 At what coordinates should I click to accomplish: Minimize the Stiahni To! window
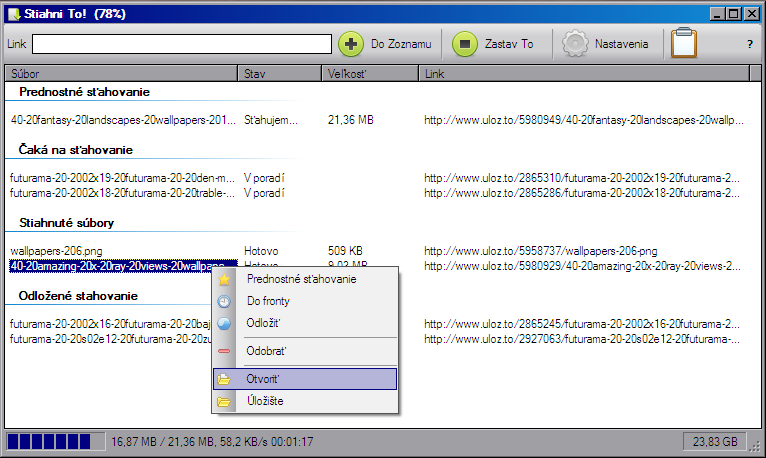coord(717,14)
